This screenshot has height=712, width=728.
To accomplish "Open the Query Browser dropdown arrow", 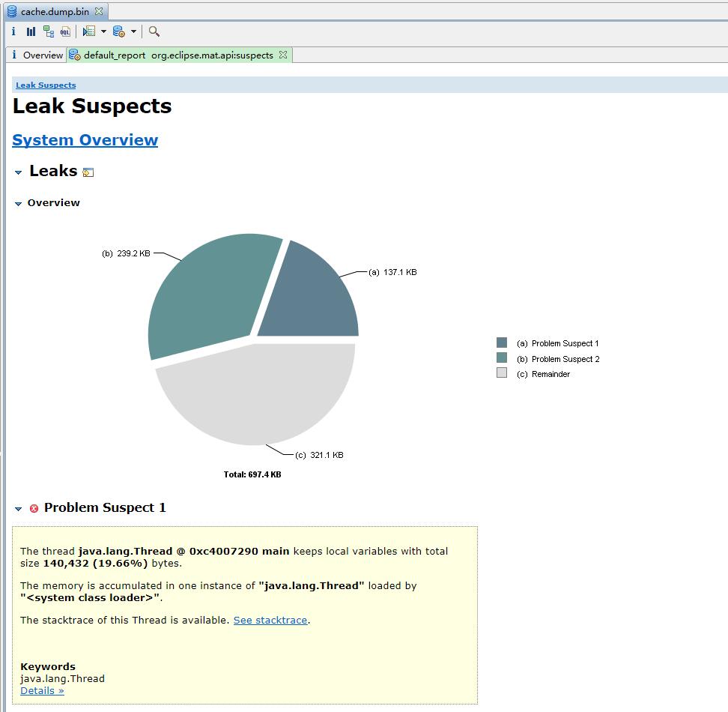I will 134,31.
